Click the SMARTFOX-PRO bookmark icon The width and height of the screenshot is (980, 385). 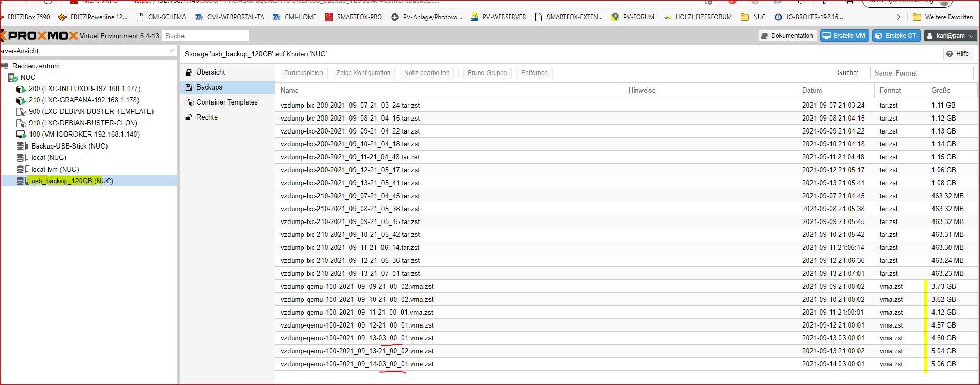tap(329, 17)
